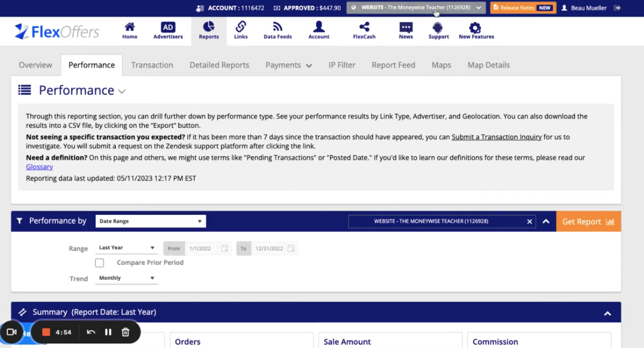Click the recorder camera icon
The width and height of the screenshot is (644, 348).
coord(11,332)
